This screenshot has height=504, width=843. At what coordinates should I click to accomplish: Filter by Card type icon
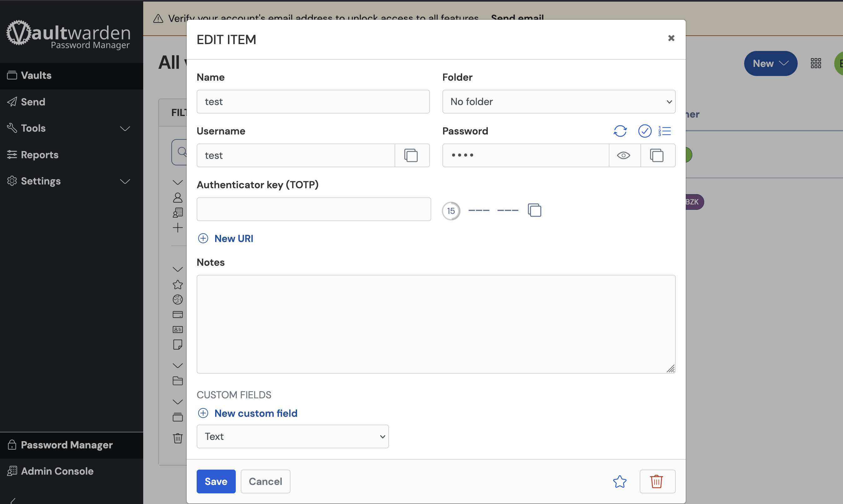[178, 315]
